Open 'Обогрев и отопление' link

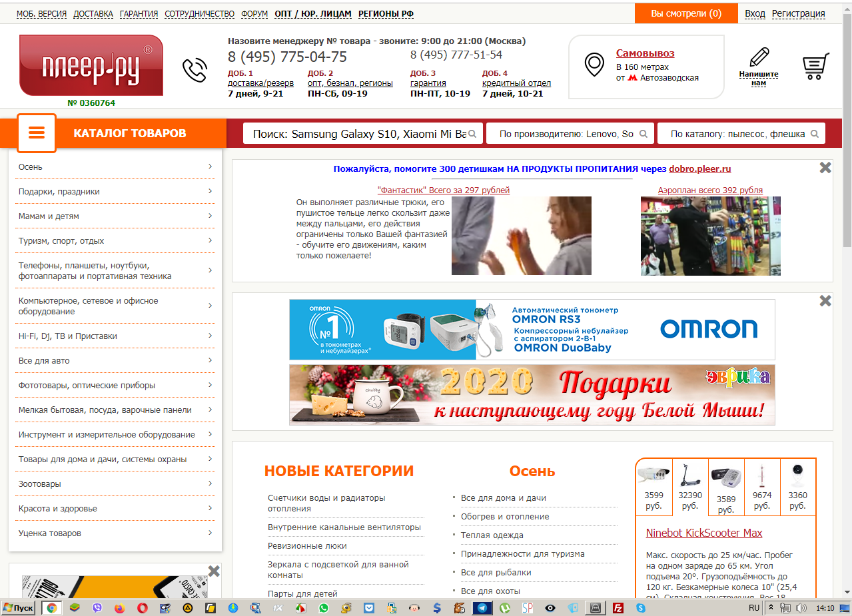tap(505, 517)
